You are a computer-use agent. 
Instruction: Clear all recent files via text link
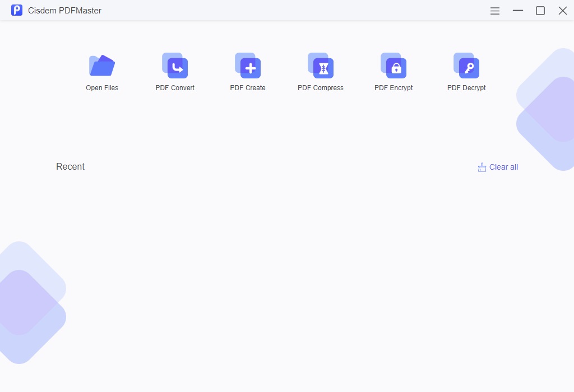click(x=503, y=167)
